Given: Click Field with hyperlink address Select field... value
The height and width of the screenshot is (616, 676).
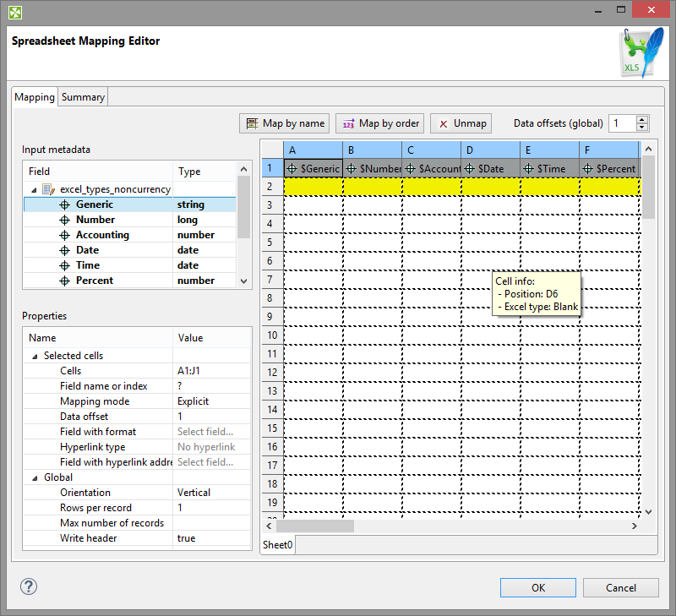Looking at the screenshot, I should tap(211, 462).
